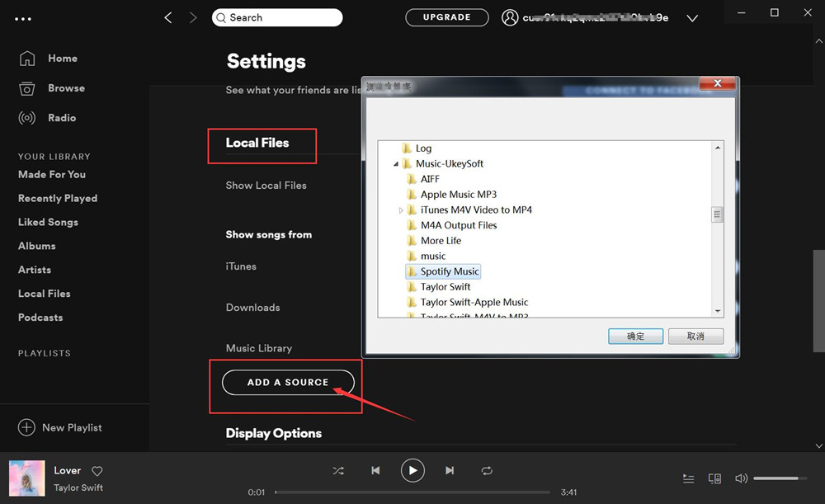
Task: Select the M4A Output Files folder
Action: pyautogui.click(x=458, y=225)
